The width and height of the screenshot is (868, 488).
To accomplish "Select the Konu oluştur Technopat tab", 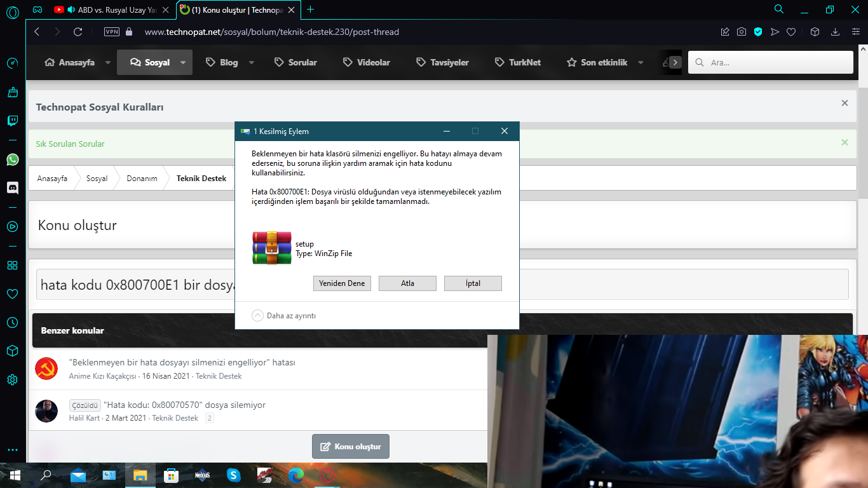I will 239,10.
